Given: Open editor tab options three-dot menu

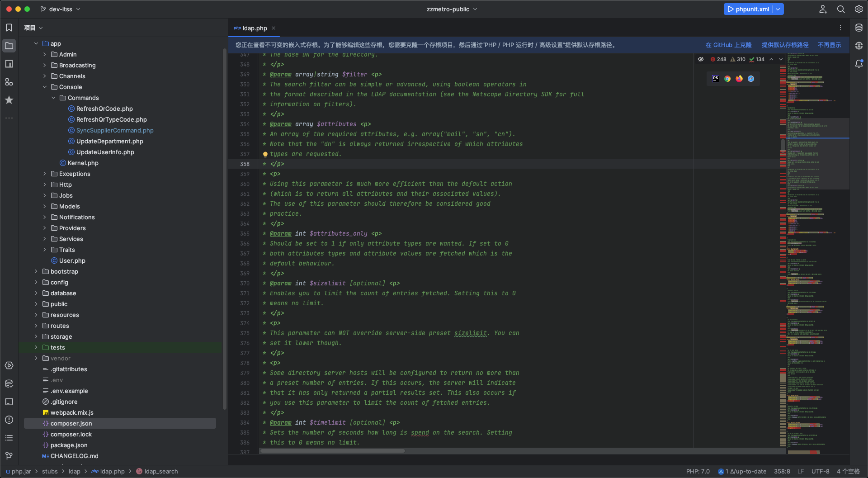Looking at the screenshot, I should pos(840,28).
